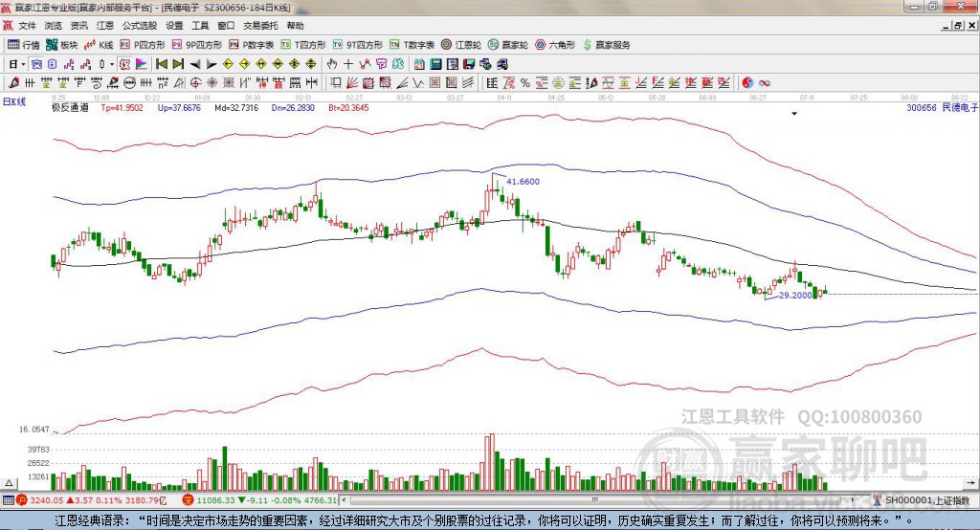Open the 设置 menu
The height and width of the screenshot is (530, 980).
click(x=174, y=26)
